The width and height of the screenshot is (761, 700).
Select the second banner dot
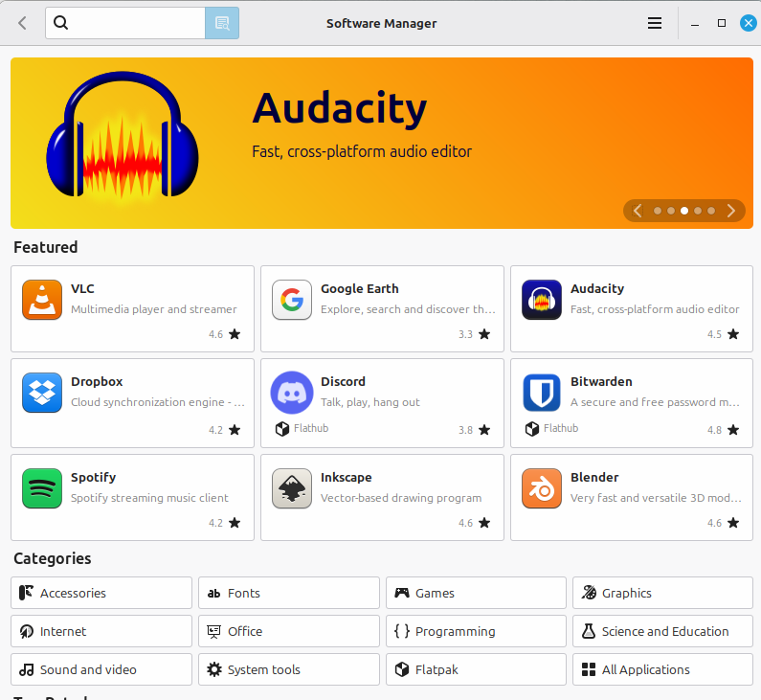(x=671, y=211)
